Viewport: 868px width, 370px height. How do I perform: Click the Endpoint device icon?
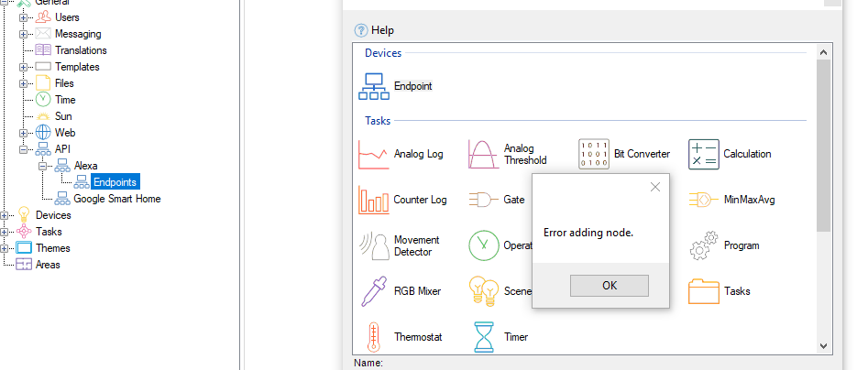tap(374, 86)
